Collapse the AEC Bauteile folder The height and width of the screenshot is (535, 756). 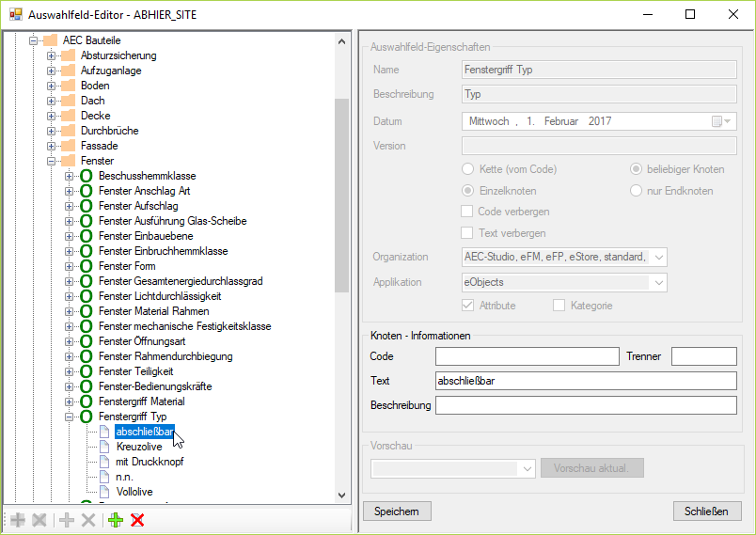pos(33,40)
